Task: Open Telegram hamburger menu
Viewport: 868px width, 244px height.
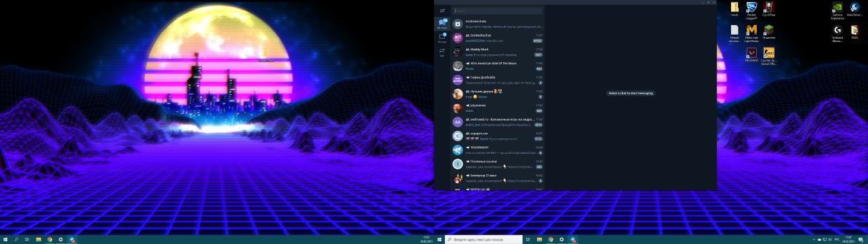Action: [442, 11]
